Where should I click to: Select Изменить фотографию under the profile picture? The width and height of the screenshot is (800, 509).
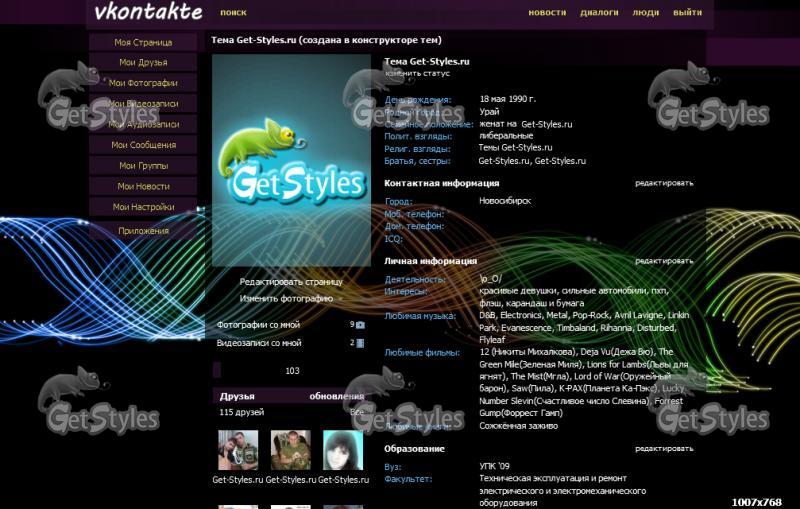tap(286, 298)
